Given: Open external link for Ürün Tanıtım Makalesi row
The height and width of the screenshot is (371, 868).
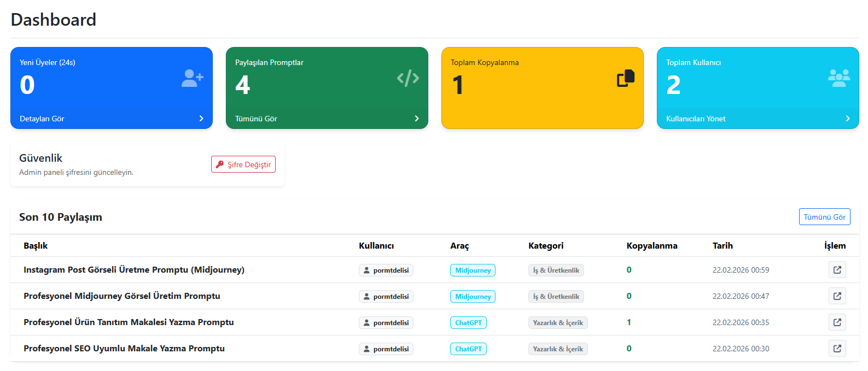Looking at the screenshot, I should tap(837, 322).
